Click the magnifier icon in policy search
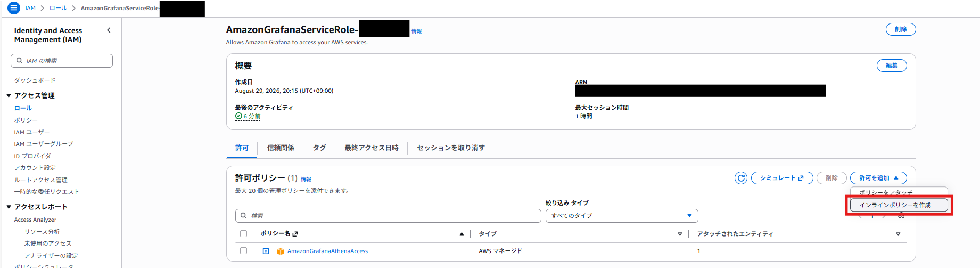This screenshot has width=980, height=268. pyautogui.click(x=244, y=216)
